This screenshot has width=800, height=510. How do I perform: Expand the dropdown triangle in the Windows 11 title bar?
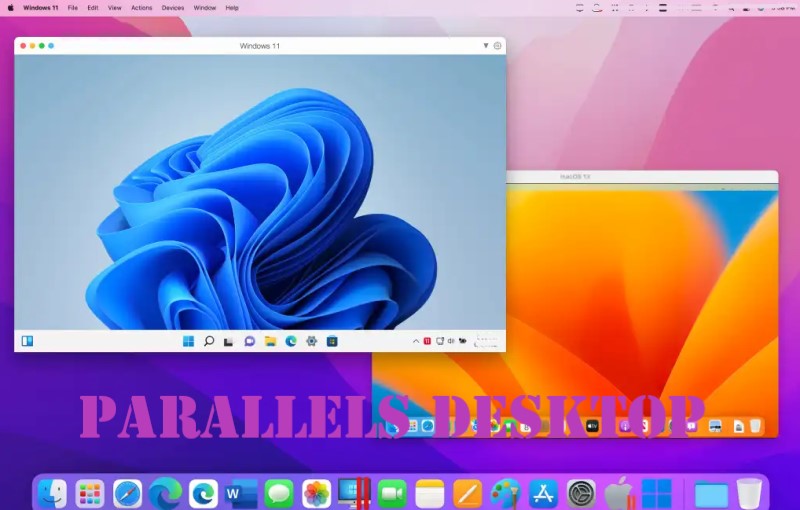[x=486, y=45]
